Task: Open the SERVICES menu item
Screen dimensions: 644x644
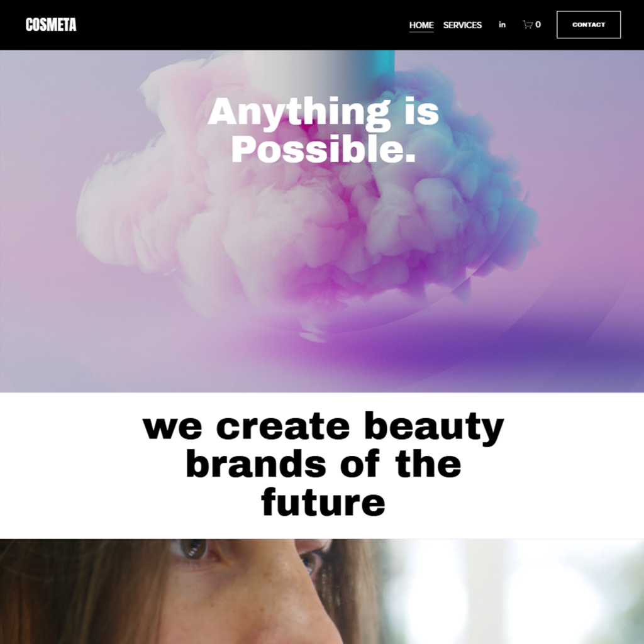Action: (x=462, y=25)
